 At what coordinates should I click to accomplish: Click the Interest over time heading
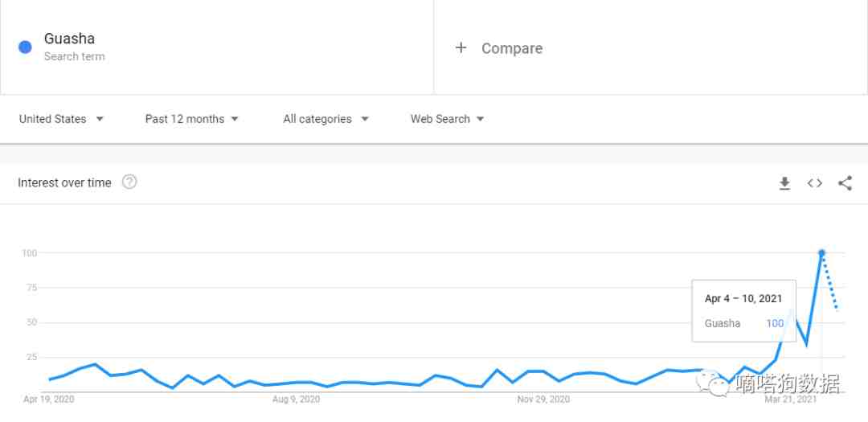click(64, 182)
